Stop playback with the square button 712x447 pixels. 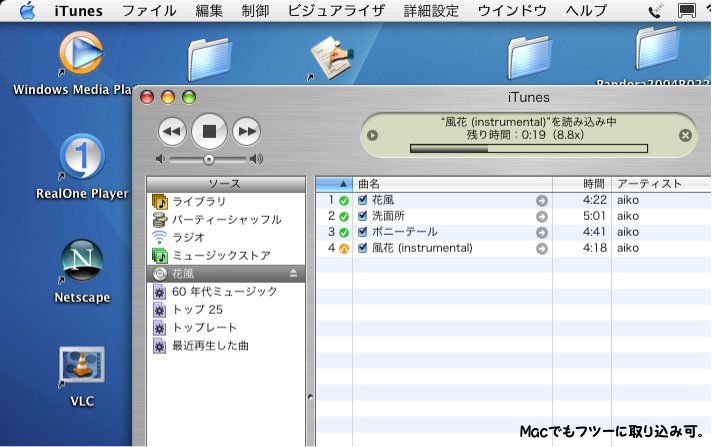coord(209,131)
